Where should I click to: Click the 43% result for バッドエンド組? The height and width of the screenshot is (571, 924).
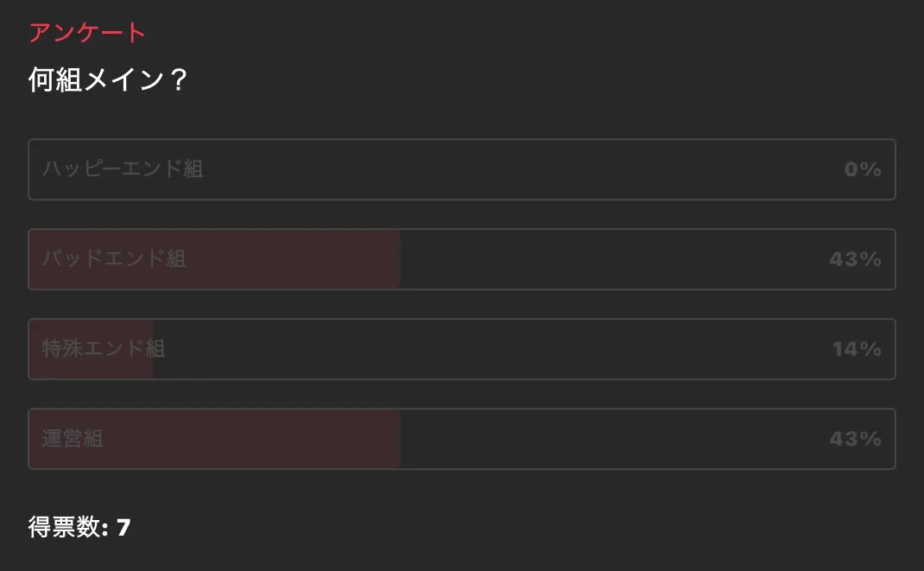(854, 259)
